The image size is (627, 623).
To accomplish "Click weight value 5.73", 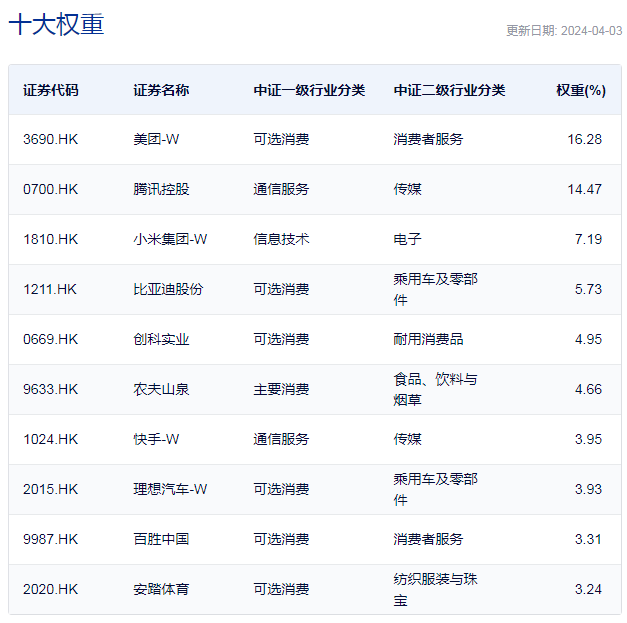I will point(588,289).
